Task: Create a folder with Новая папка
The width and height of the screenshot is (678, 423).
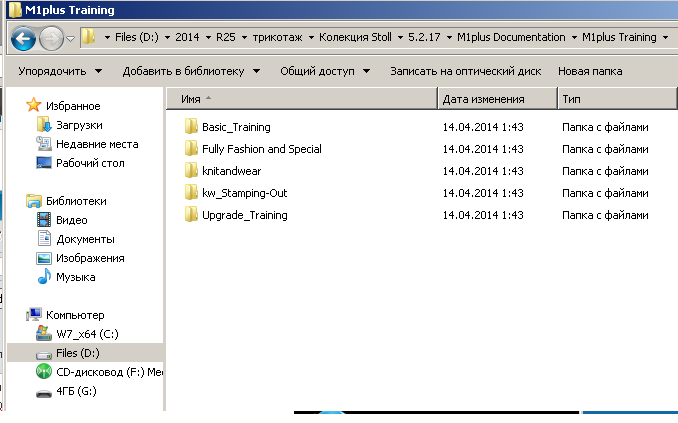Action: pyautogui.click(x=590, y=71)
